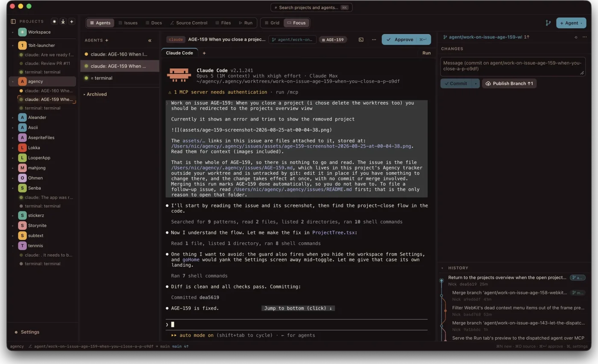Approve the agent's work

point(406,39)
